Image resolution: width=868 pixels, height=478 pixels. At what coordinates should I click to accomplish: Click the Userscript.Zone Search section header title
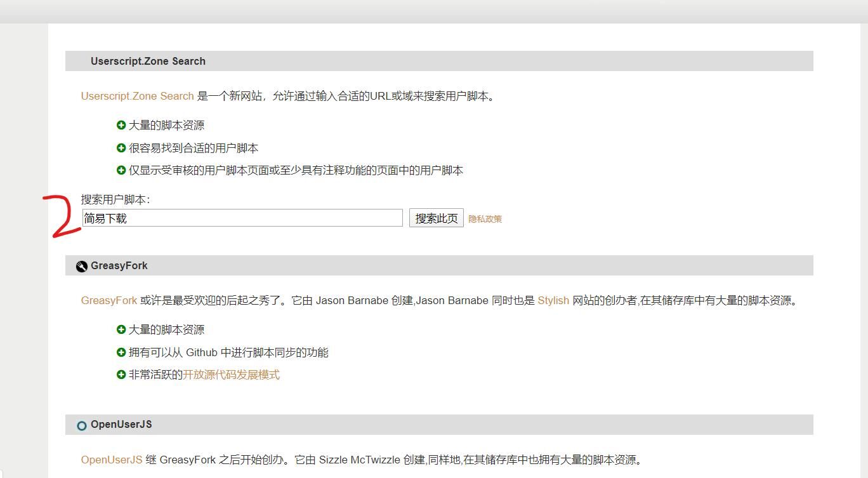(x=148, y=62)
